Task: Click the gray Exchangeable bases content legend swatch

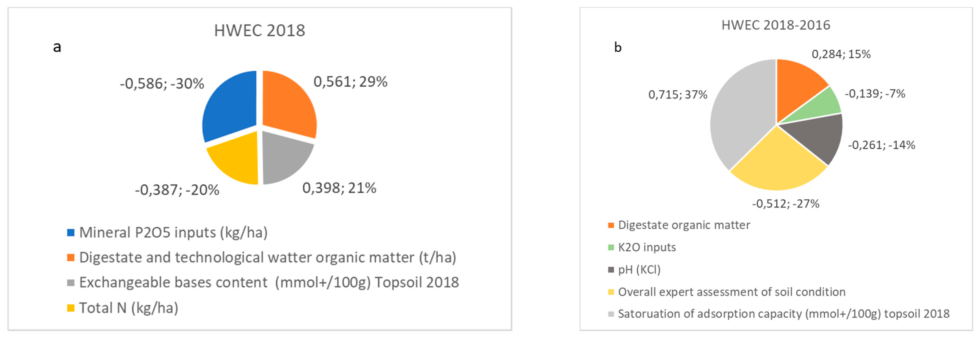Action: pyautogui.click(x=71, y=283)
